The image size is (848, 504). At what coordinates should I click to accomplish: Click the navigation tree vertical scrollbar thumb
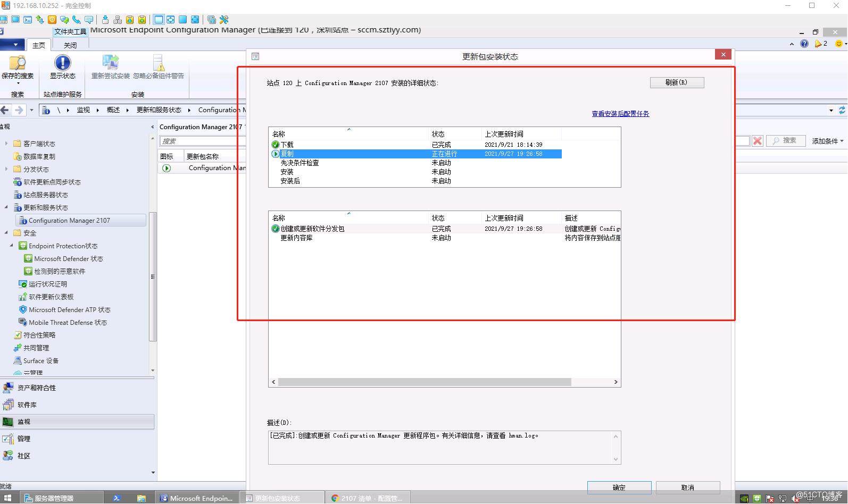pos(153,276)
